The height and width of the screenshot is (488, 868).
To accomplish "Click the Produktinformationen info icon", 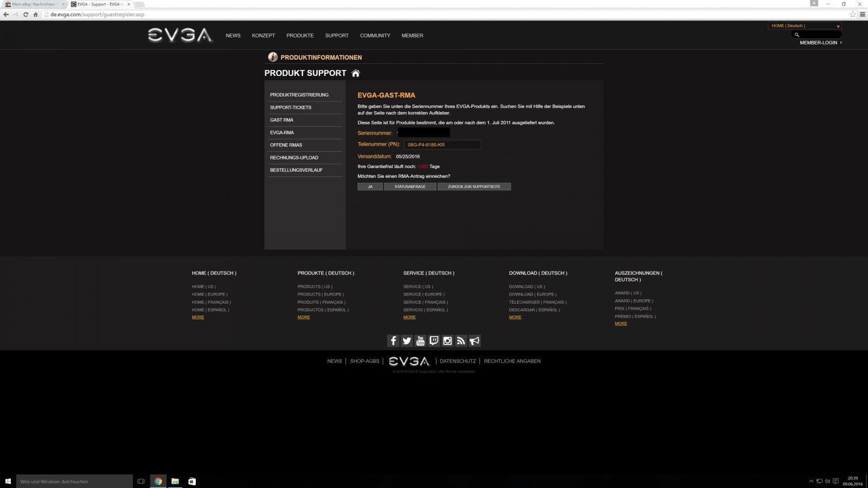I will 273,57.
